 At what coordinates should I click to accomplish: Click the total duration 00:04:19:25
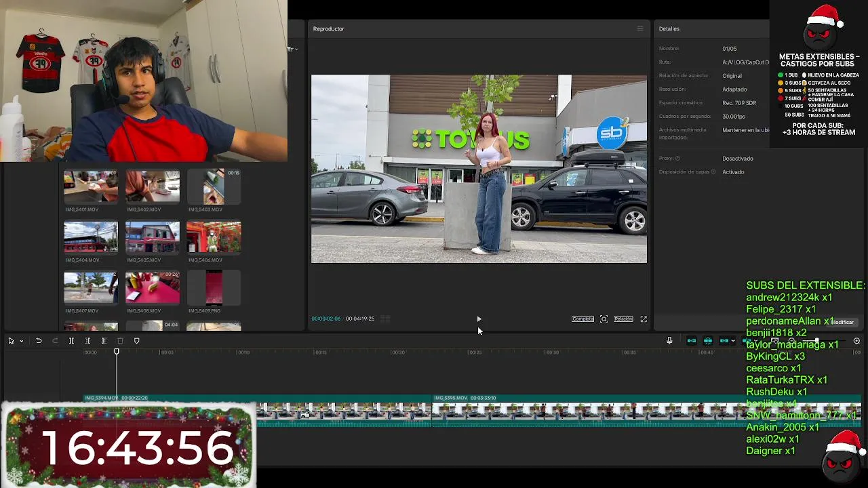tap(360, 319)
